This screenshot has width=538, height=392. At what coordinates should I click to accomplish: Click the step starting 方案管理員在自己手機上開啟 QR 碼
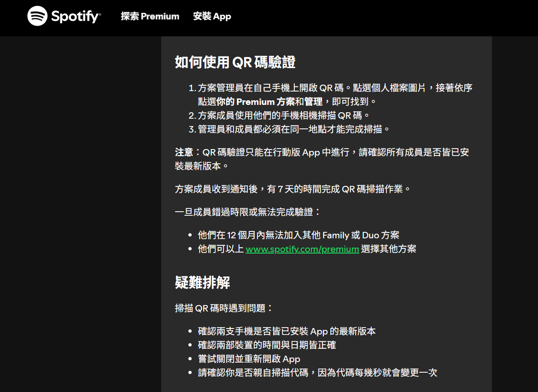(335, 95)
